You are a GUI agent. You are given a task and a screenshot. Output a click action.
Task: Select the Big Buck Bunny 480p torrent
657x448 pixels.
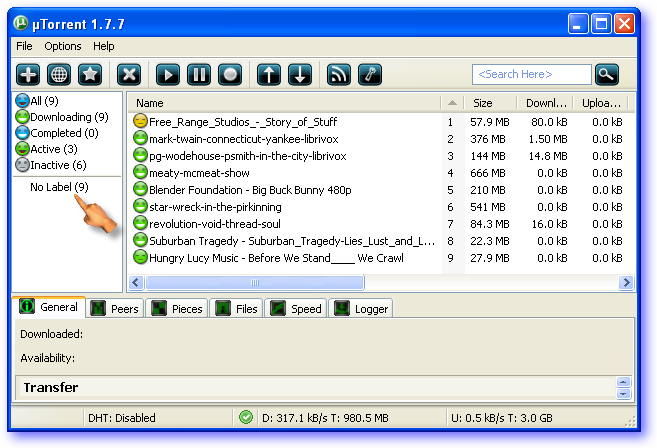click(381, 190)
